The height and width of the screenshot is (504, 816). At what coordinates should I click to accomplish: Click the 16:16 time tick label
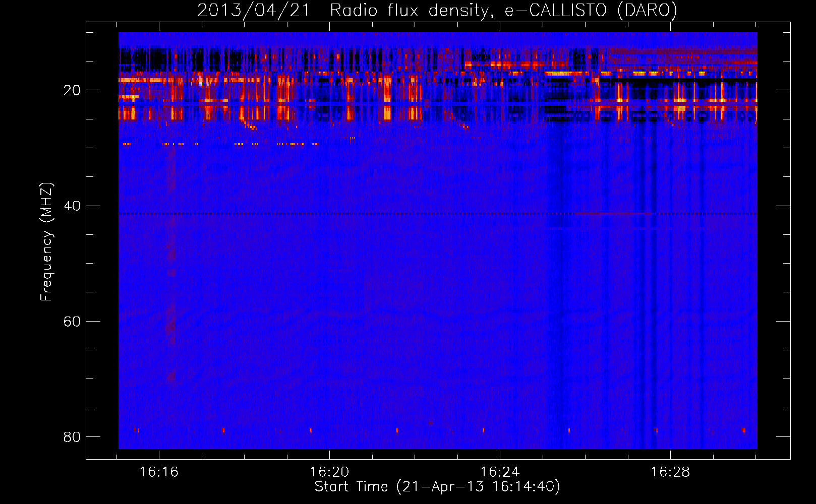[x=159, y=472]
